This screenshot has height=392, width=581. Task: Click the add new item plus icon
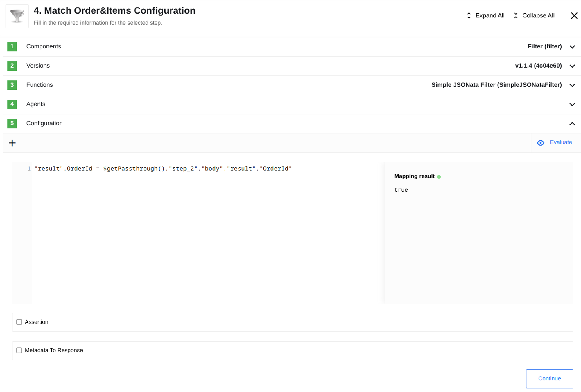pyautogui.click(x=12, y=142)
